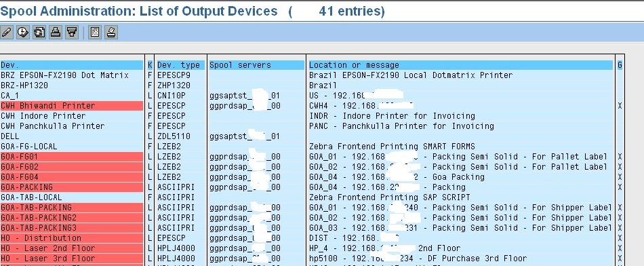Image resolution: width=644 pixels, height=266 pixels.
Task: Click spool server in CWH Bhiwandi row
Action: coord(245,106)
